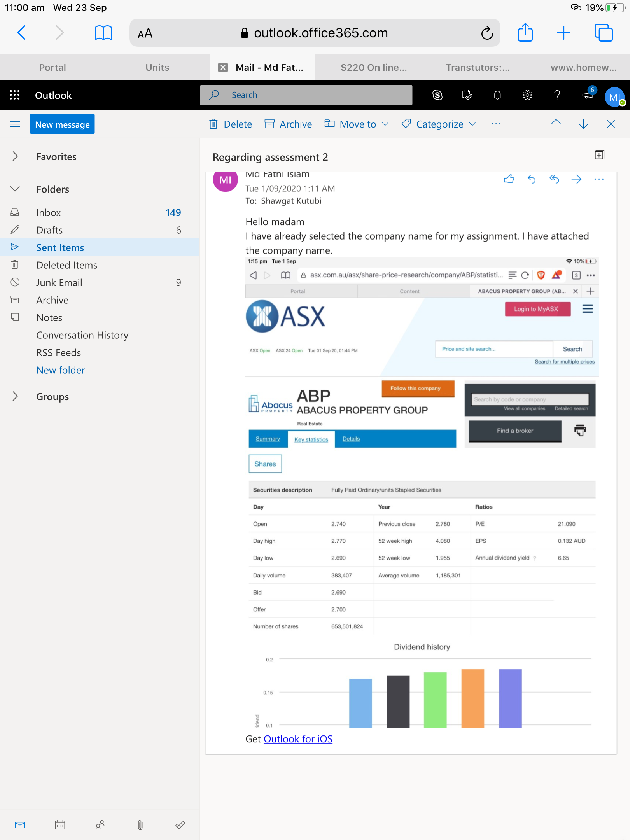Open Outlook settings gear
Viewport: 630px width, 840px height.
pos(527,95)
